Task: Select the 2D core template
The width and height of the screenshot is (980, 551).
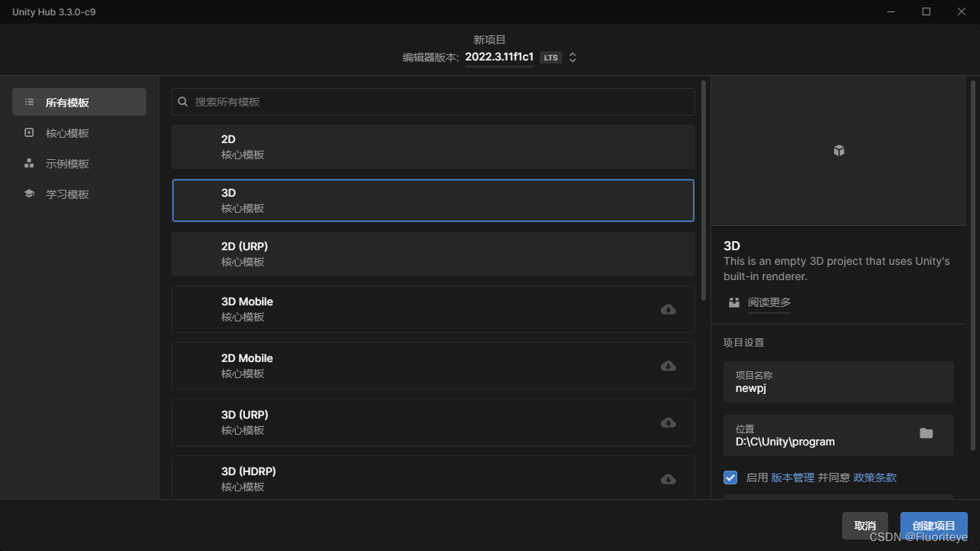Action: click(x=433, y=147)
